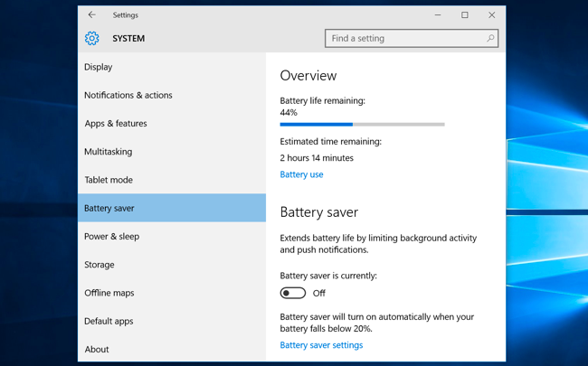Open Tablet mode page
The height and width of the screenshot is (366, 588).
click(172, 180)
